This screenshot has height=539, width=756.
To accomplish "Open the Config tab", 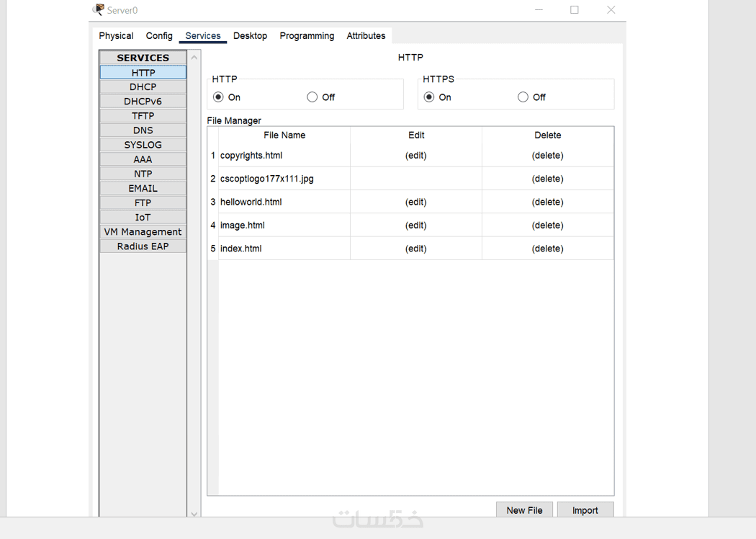I will (159, 36).
